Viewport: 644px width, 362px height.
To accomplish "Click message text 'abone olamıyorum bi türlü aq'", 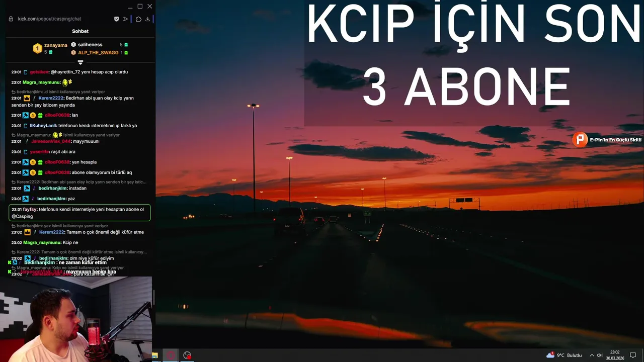I will (x=102, y=172).
